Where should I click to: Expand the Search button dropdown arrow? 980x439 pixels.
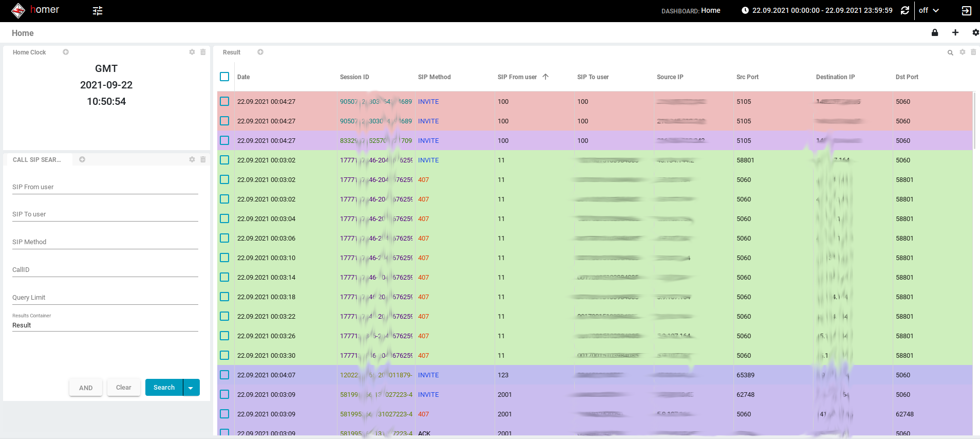tap(191, 388)
